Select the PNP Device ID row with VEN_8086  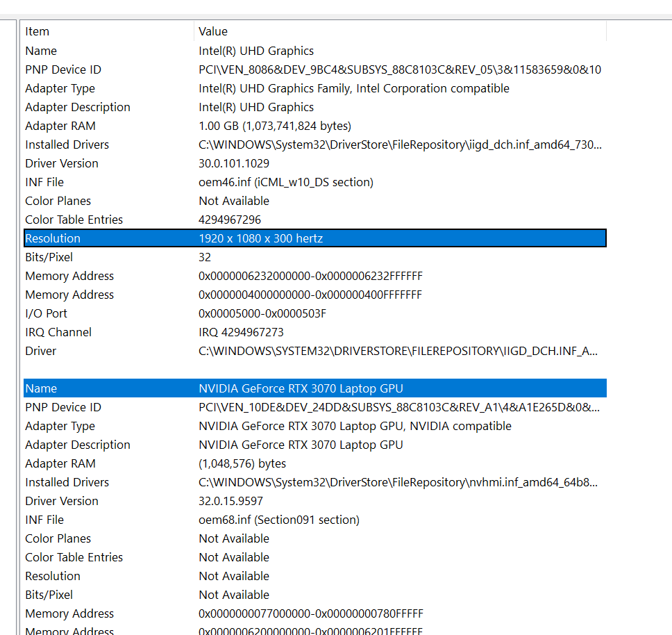tap(315, 69)
